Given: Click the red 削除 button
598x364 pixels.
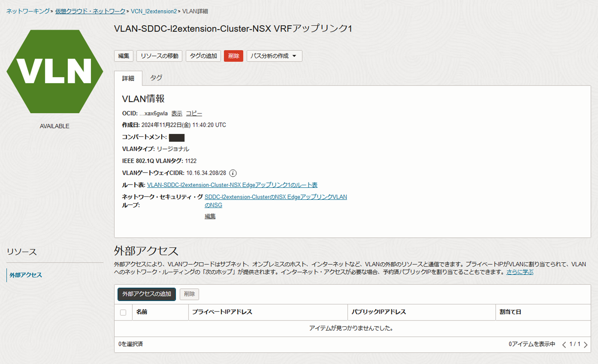Looking at the screenshot, I should (x=233, y=56).
